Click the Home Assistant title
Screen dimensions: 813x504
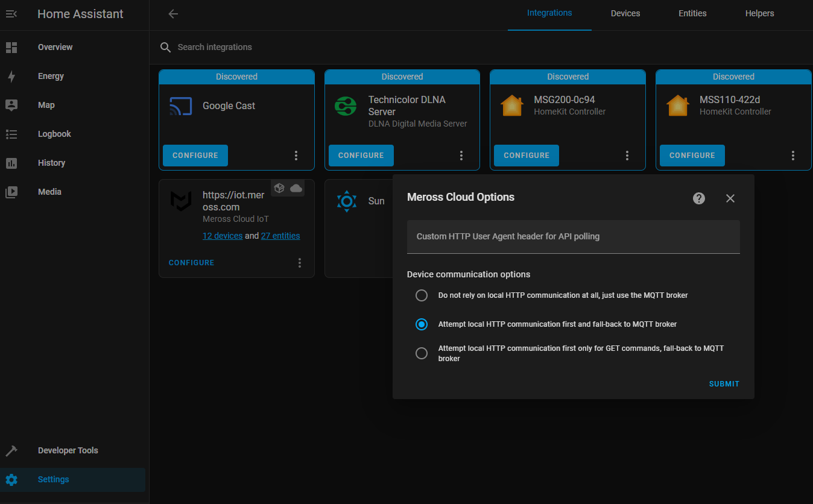click(x=80, y=14)
